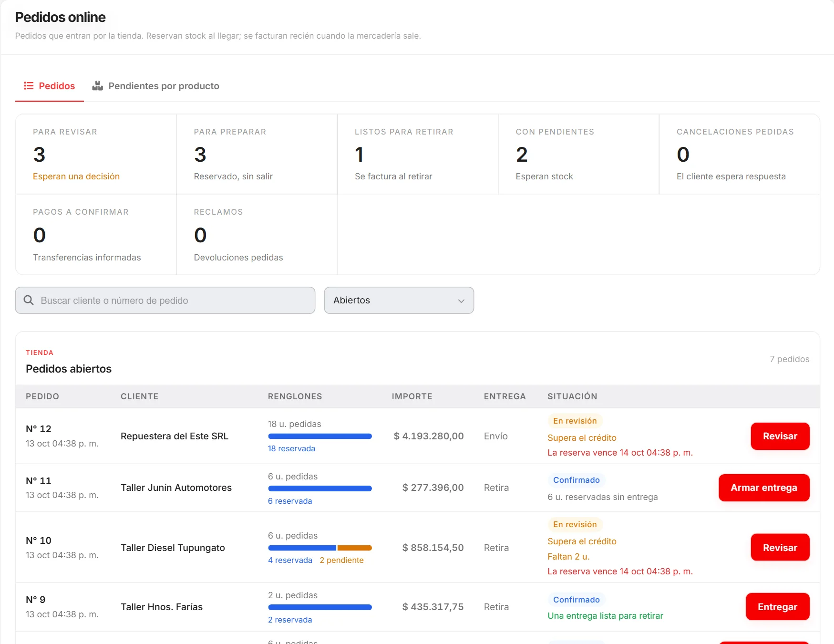Screen dimensions: 834x644
Task: Click amount $ 4.193.280,00
Action: tap(429, 436)
